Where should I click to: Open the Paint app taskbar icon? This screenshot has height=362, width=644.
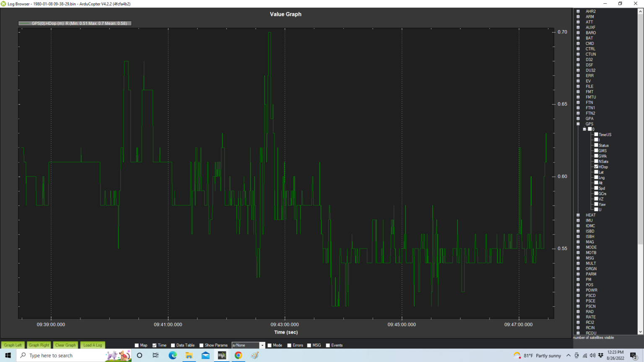pyautogui.click(x=255, y=355)
